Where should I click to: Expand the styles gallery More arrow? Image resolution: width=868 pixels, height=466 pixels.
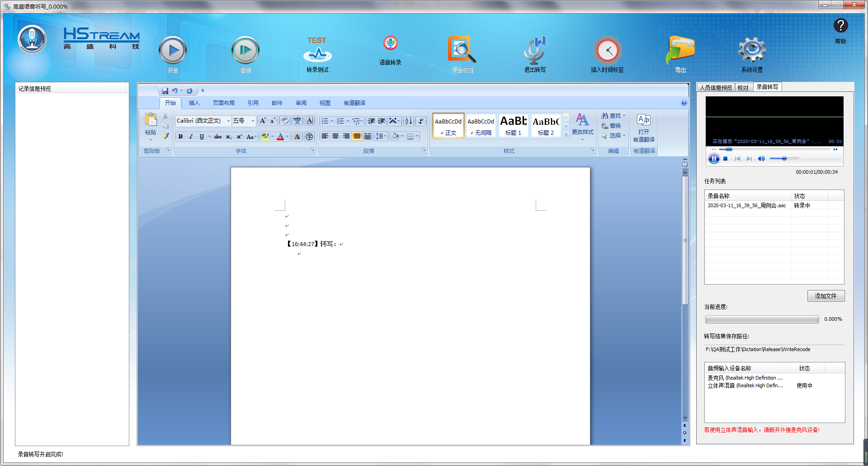(x=566, y=134)
